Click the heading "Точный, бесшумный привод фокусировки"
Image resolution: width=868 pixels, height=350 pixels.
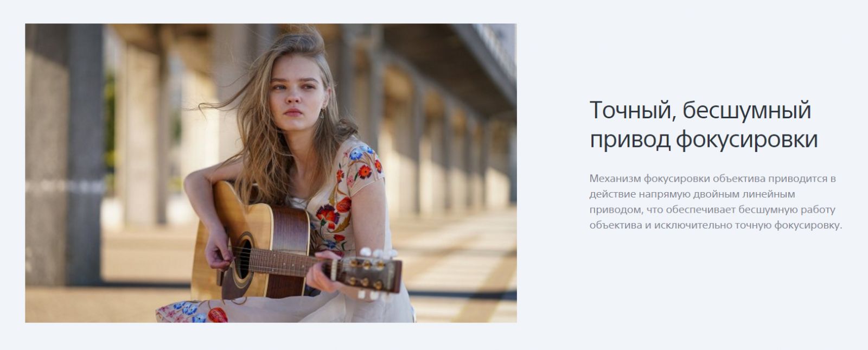[x=704, y=125]
